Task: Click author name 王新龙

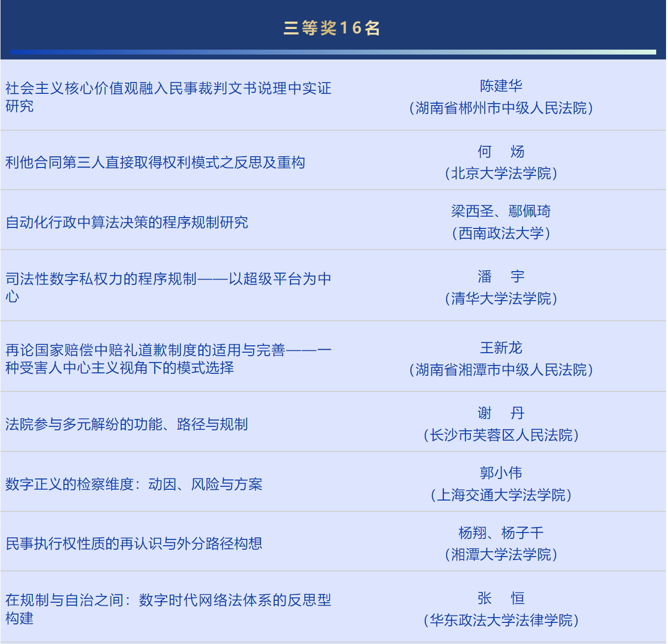Action: pos(501,348)
